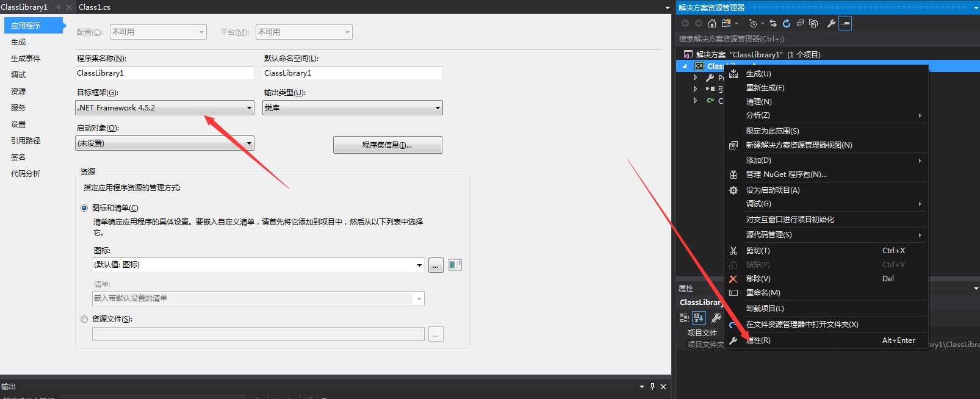
Task: Click the browse button next to the icon field
Action: [436, 265]
